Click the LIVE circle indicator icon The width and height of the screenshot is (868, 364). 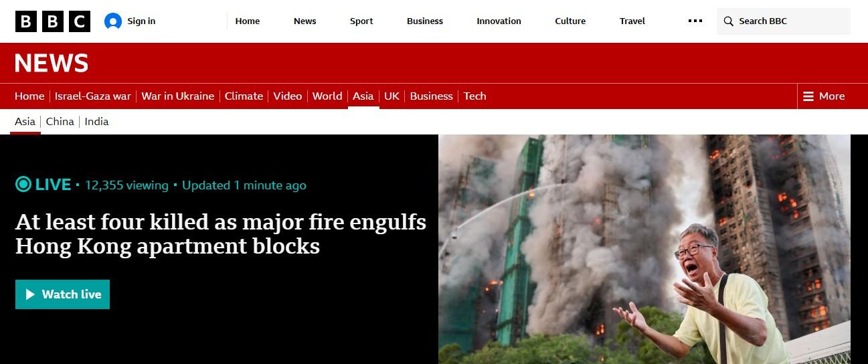tap(23, 185)
